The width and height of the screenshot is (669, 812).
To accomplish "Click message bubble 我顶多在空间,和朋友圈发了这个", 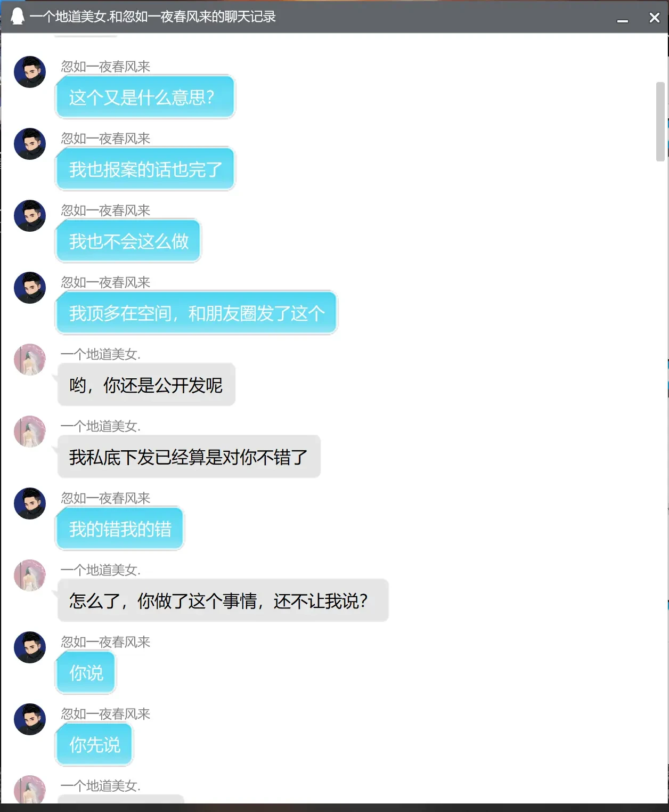I will (x=197, y=313).
